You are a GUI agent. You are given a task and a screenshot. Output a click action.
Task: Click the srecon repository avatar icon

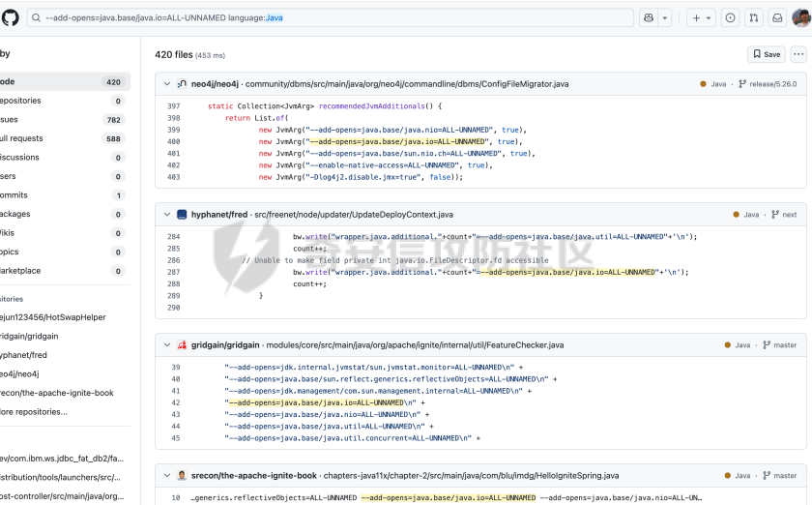click(182, 475)
